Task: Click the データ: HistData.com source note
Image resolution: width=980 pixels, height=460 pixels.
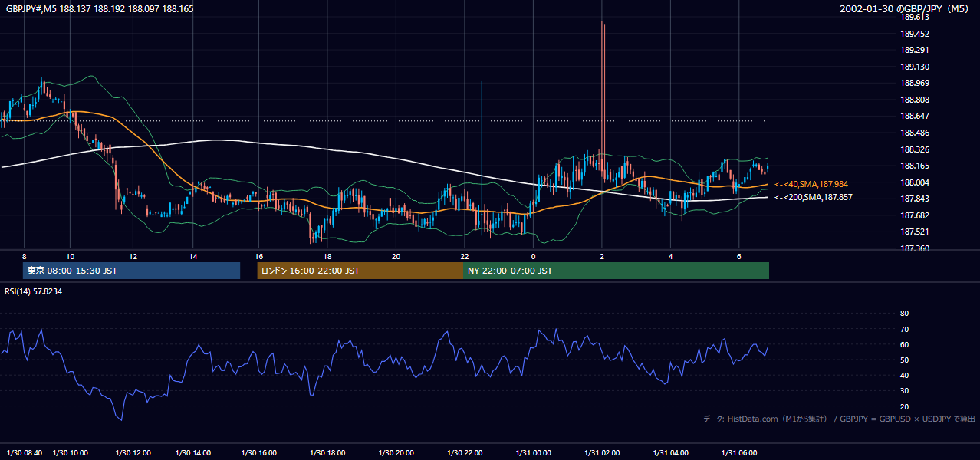Action: tap(765, 419)
